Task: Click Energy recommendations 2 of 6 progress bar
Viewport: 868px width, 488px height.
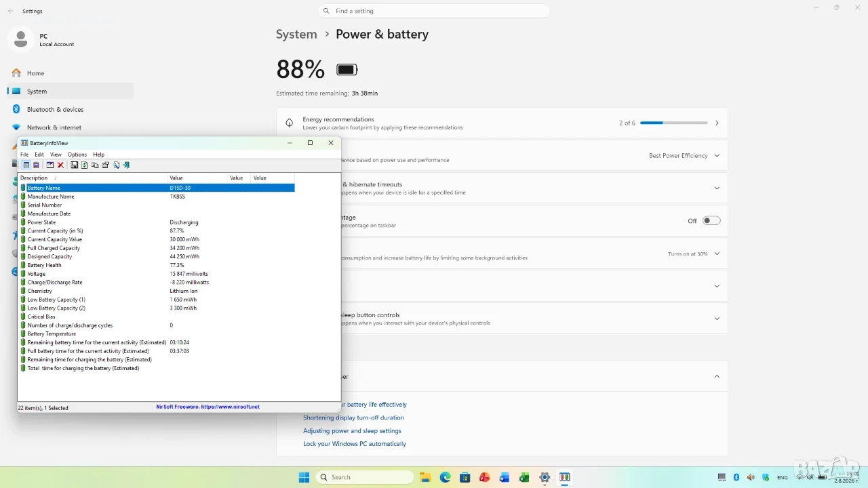Action: coord(673,123)
